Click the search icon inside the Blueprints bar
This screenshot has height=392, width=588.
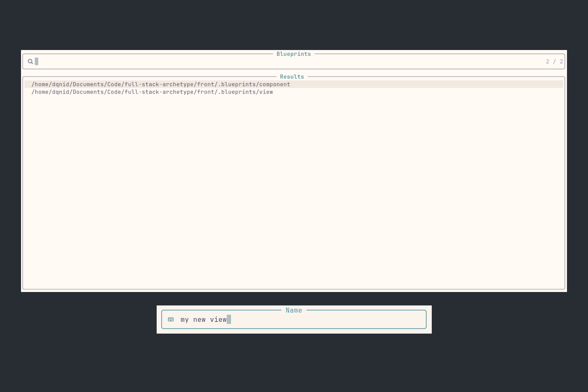[x=31, y=61]
